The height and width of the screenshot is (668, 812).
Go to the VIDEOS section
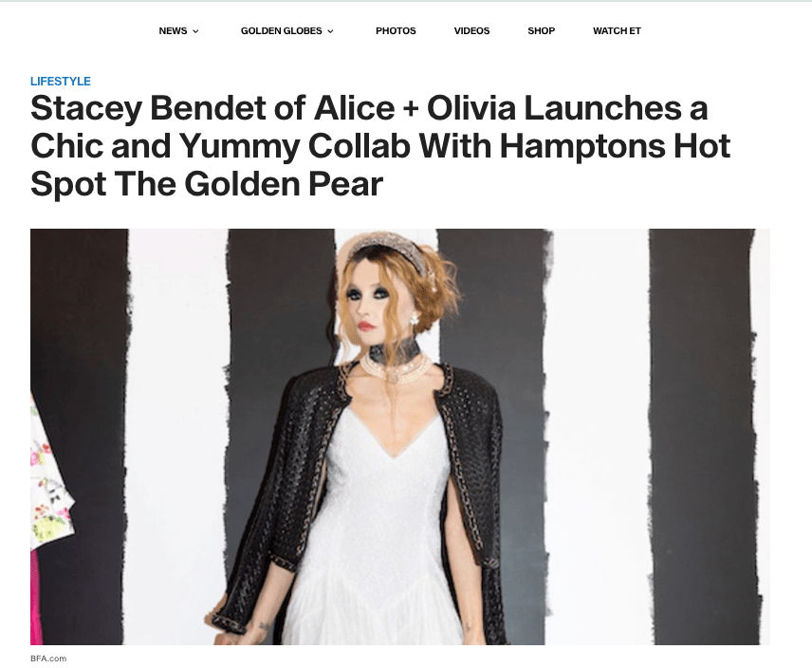471,31
